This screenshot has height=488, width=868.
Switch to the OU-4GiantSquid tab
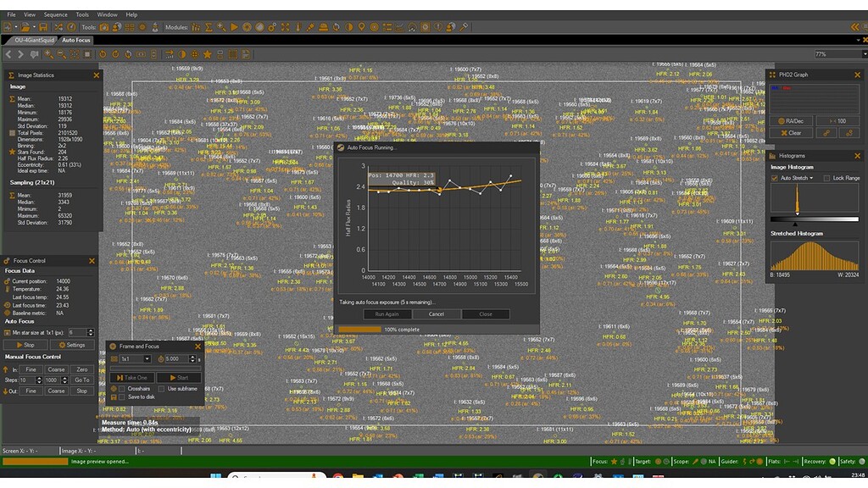click(31, 40)
